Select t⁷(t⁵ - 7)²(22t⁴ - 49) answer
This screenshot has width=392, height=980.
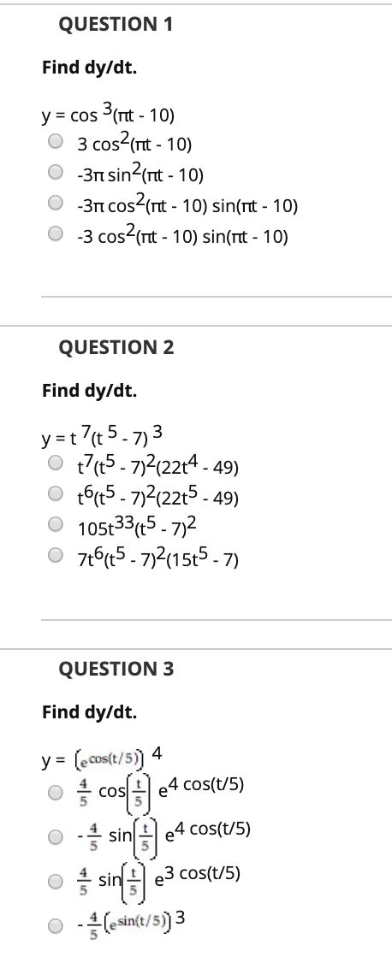(56, 464)
